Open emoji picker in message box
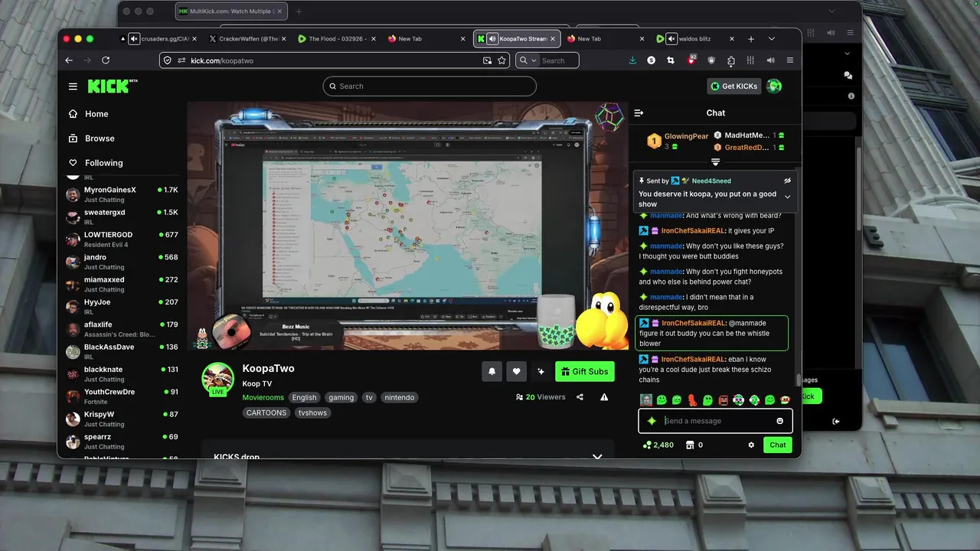This screenshot has width=980, height=551. click(x=780, y=421)
